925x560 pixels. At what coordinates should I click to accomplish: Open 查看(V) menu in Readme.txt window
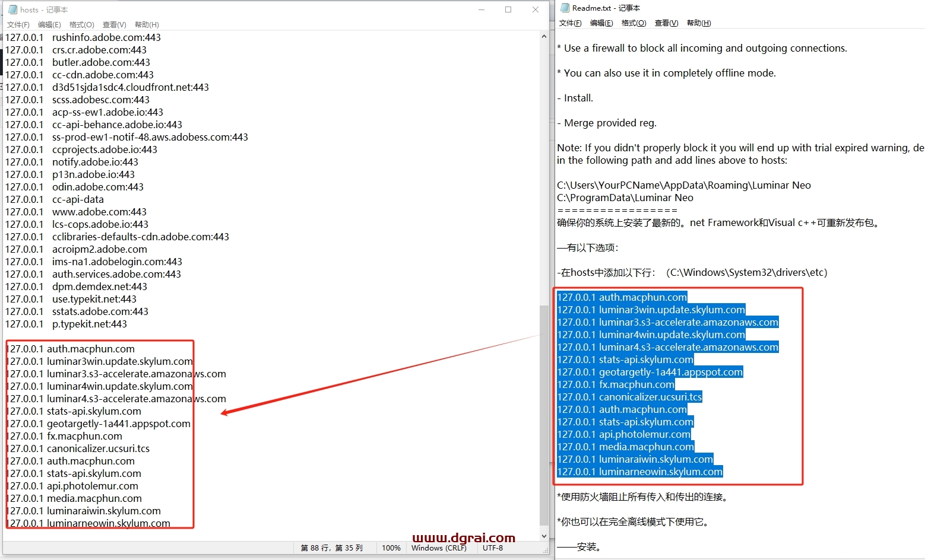[666, 23]
